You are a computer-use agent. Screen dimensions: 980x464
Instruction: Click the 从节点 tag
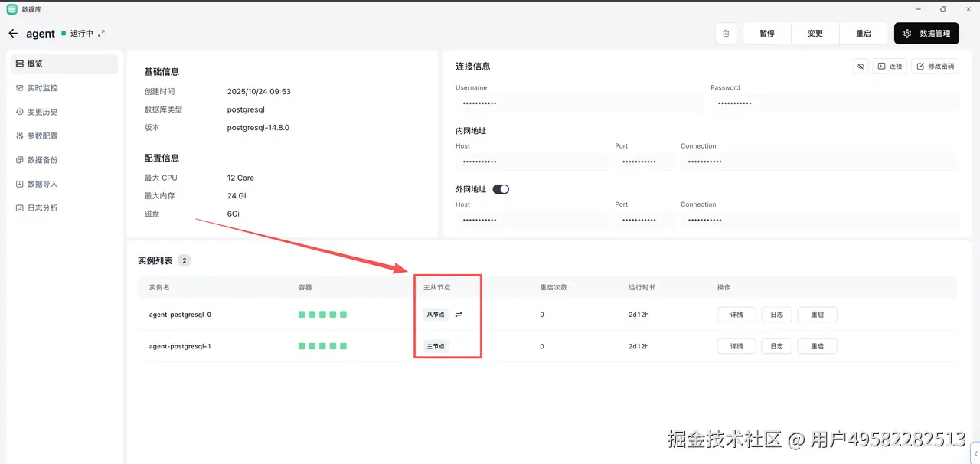436,315
